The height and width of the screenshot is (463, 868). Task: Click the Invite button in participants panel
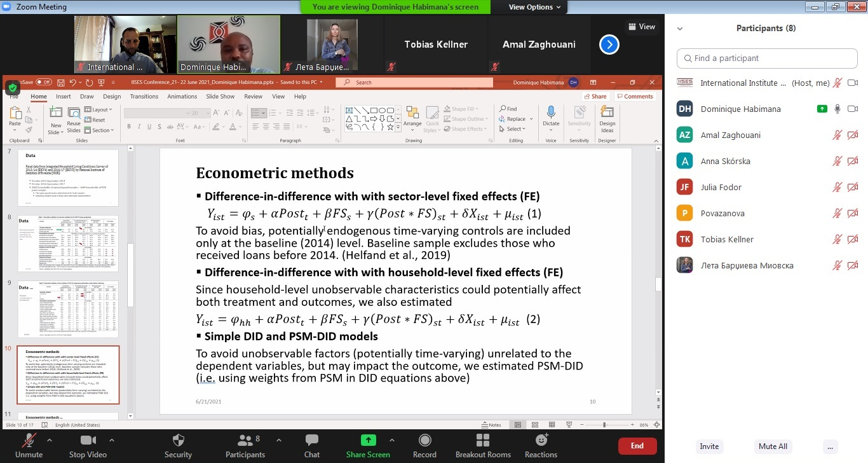[x=709, y=446]
